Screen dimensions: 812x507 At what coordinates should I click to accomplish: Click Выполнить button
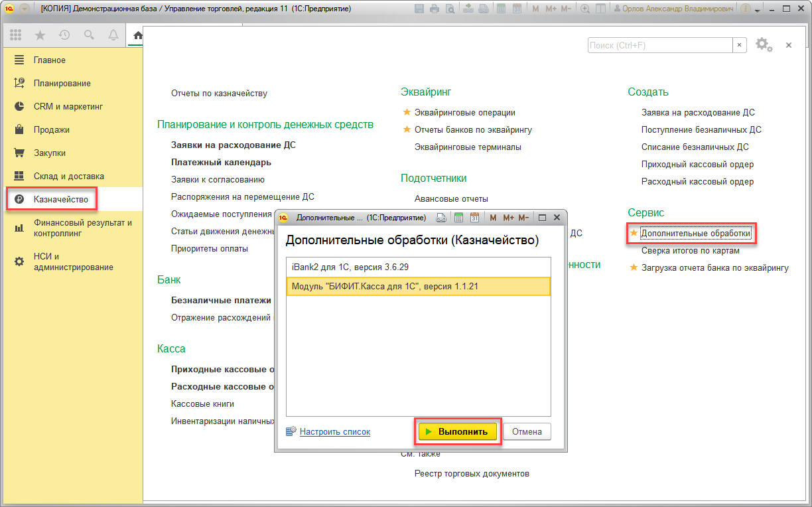click(458, 431)
